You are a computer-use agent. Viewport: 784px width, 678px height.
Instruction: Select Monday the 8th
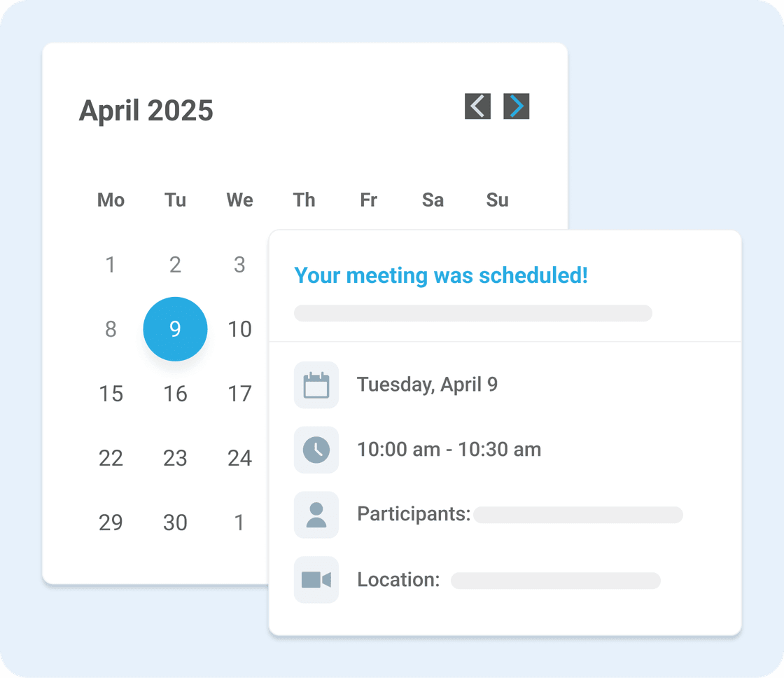(111, 329)
